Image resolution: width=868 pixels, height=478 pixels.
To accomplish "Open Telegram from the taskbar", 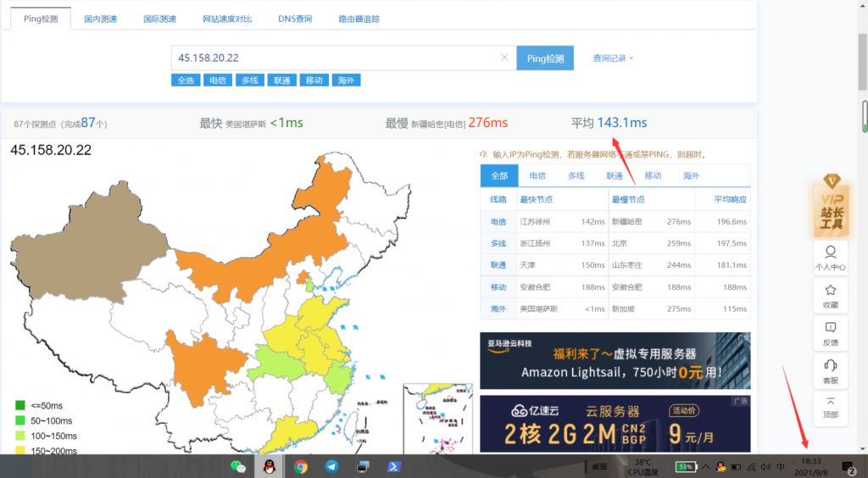I will coord(331,466).
